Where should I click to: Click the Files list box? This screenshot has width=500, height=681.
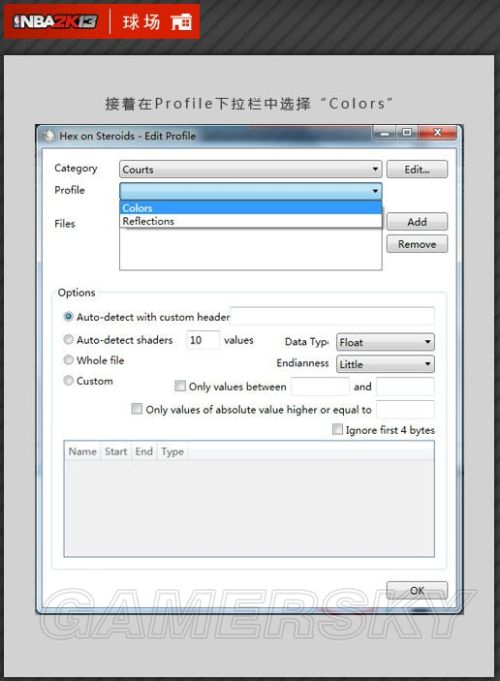251,249
